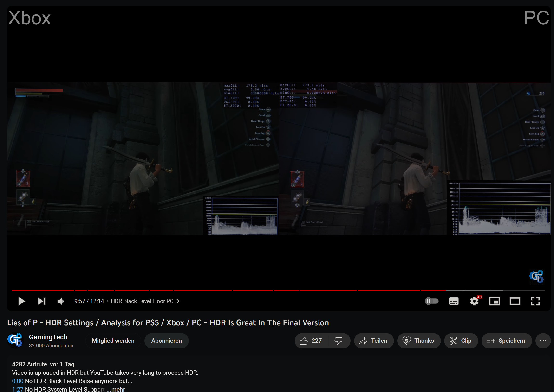Skip to the next video

(x=41, y=301)
